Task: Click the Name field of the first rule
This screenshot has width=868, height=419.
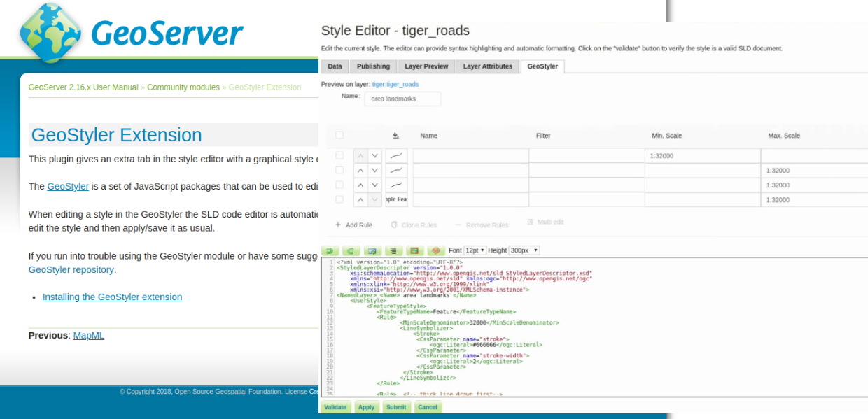Action: pyautogui.click(x=470, y=156)
